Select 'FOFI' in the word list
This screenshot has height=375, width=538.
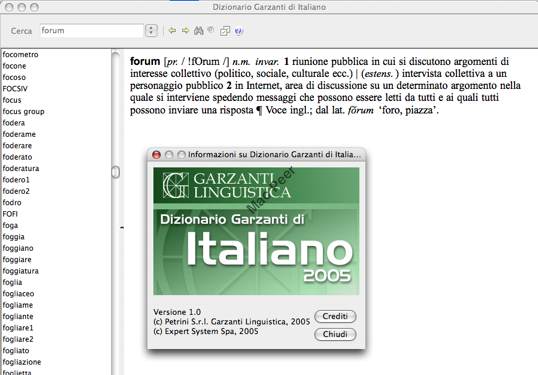point(10,214)
